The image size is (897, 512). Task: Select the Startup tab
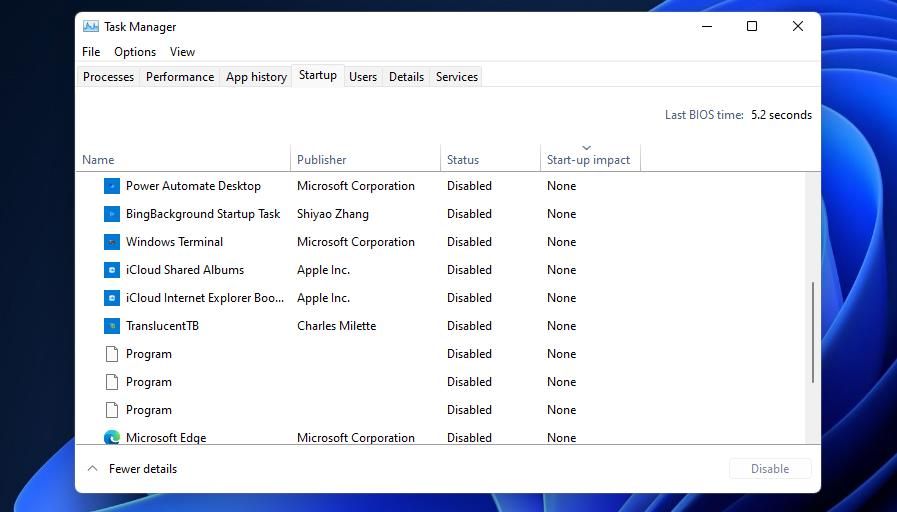click(317, 76)
